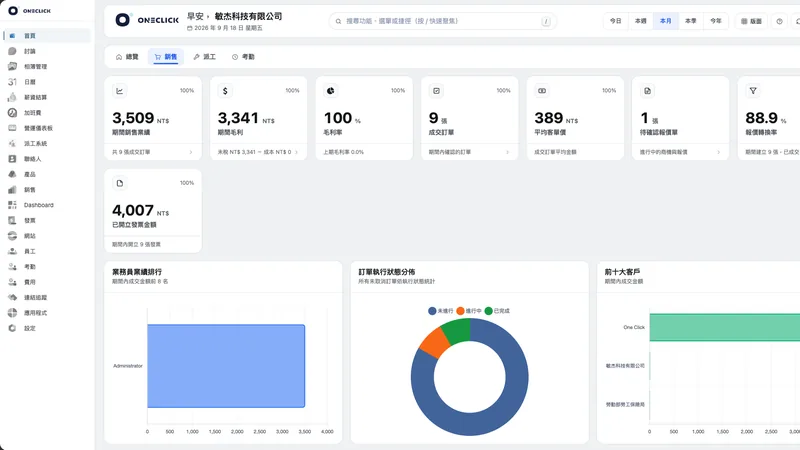Select 今年 period filter
This screenshot has width=800, height=450.
716,21
